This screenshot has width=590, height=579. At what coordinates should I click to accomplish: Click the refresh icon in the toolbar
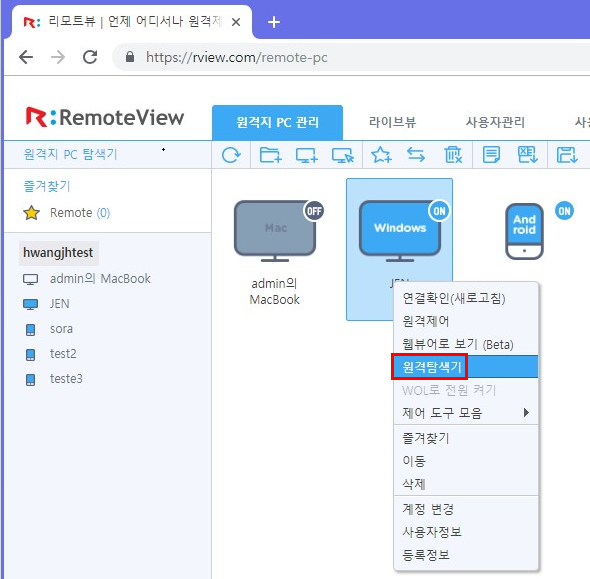231,155
